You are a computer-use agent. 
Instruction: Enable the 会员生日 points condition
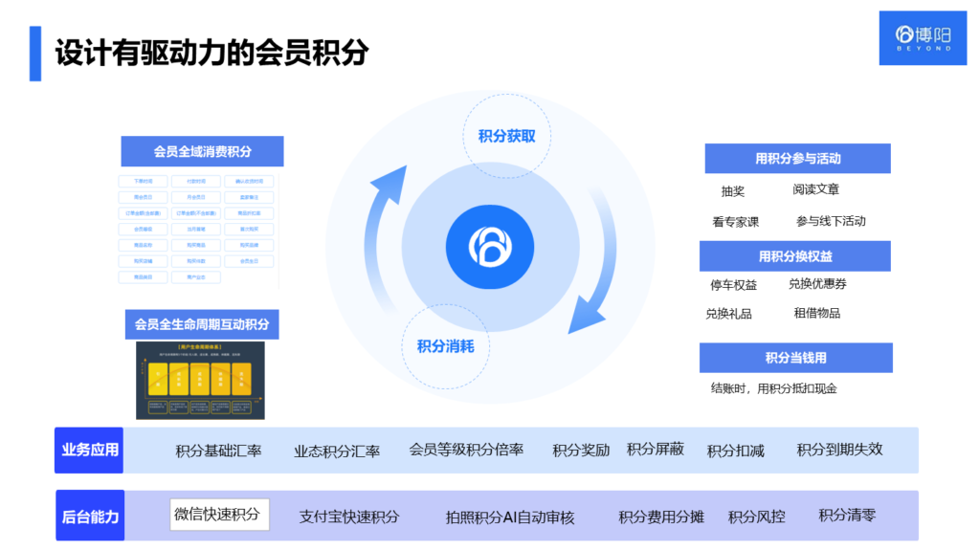249,261
